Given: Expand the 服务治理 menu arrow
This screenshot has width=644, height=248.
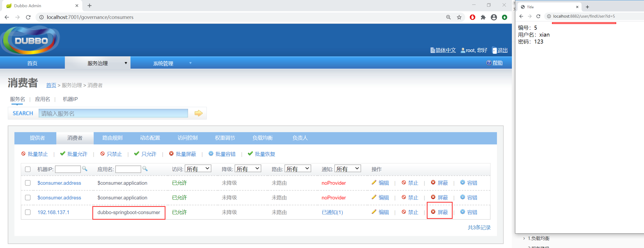Looking at the screenshot, I should pos(126,63).
